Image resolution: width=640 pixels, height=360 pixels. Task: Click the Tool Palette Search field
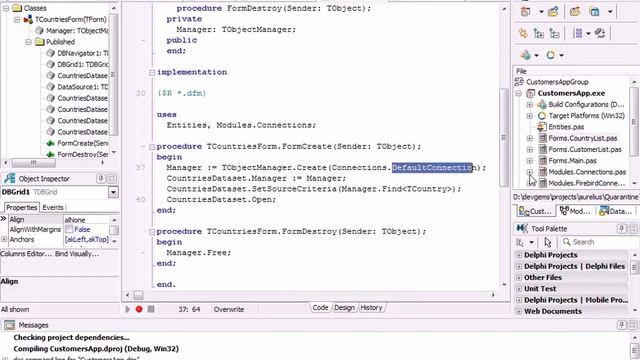[599, 242]
